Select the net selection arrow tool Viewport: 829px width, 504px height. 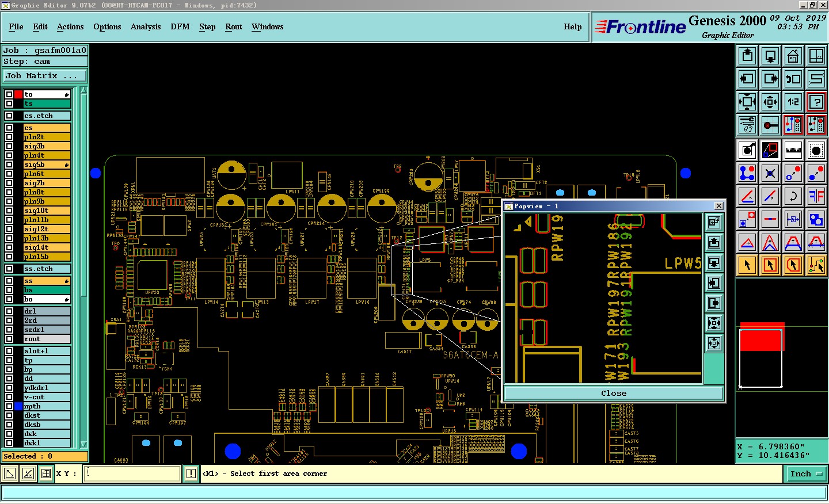(x=816, y=265)
